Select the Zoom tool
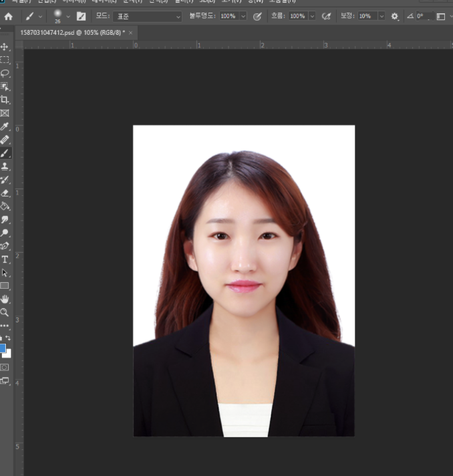 5,312
